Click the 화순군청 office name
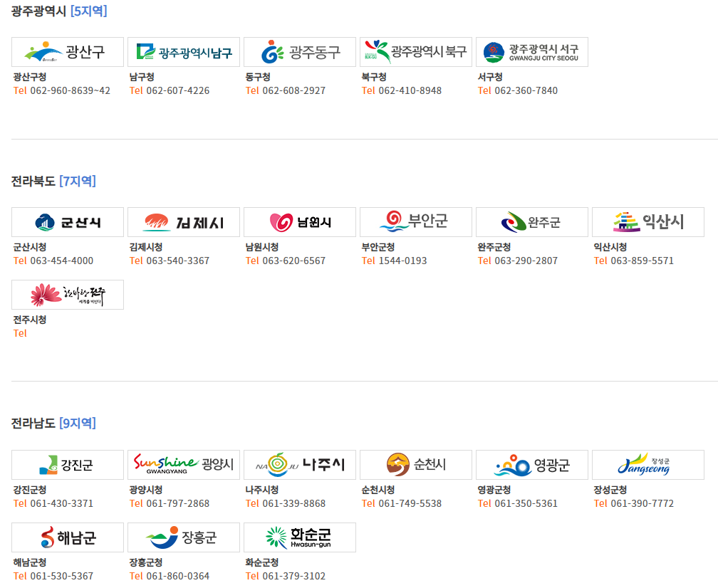The width and height of the screenshot is (718, 588). (262, 562)
